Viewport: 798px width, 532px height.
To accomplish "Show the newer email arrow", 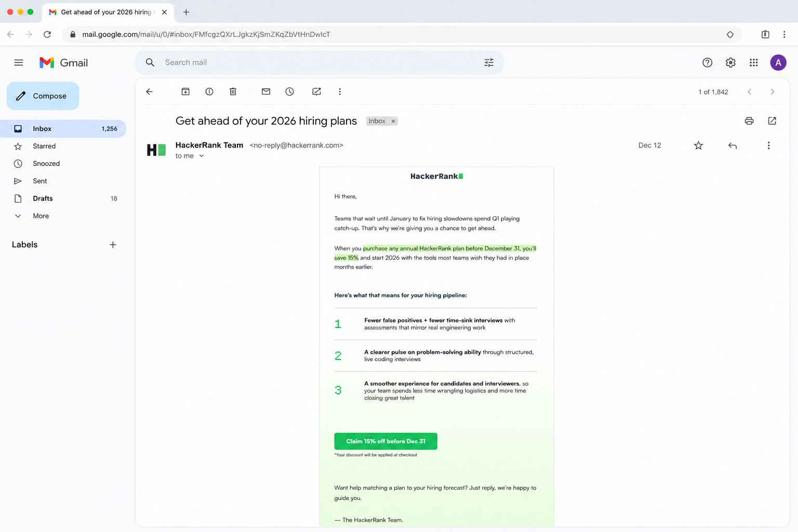I will (x=749, y=91).
